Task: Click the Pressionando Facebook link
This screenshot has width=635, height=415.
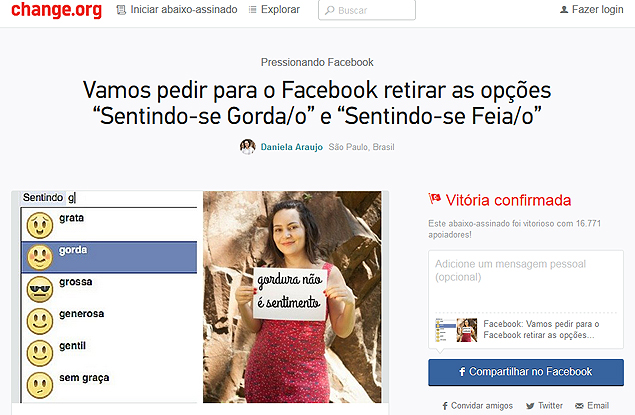Action: 317,62
